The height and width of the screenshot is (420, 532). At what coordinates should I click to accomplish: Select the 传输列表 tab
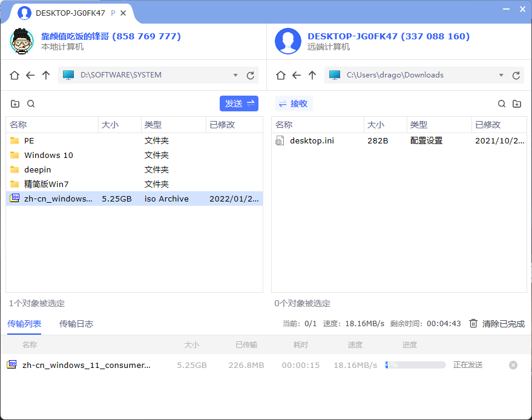tap(24, 324)
